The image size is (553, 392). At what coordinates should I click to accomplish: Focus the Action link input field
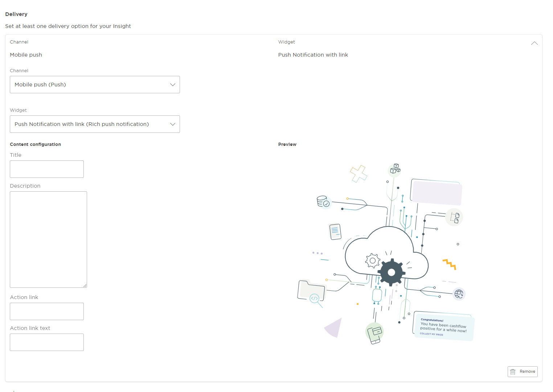(x=47, y=311)
